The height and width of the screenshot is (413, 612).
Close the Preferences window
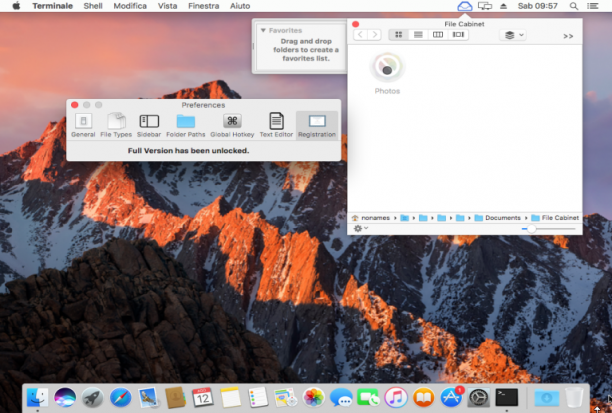click(x=75, y=105)
